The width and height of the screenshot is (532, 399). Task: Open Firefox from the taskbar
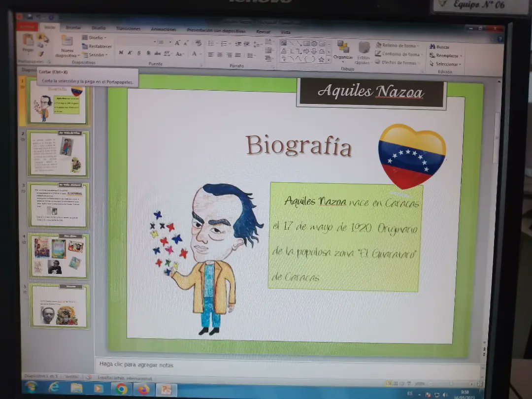click(143, 389)
